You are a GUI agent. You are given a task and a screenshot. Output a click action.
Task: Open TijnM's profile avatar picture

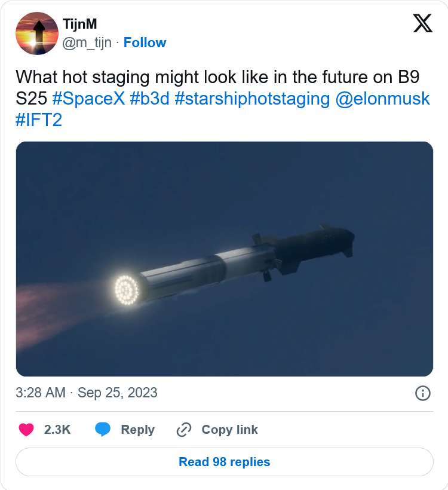(x=36, y=33)
